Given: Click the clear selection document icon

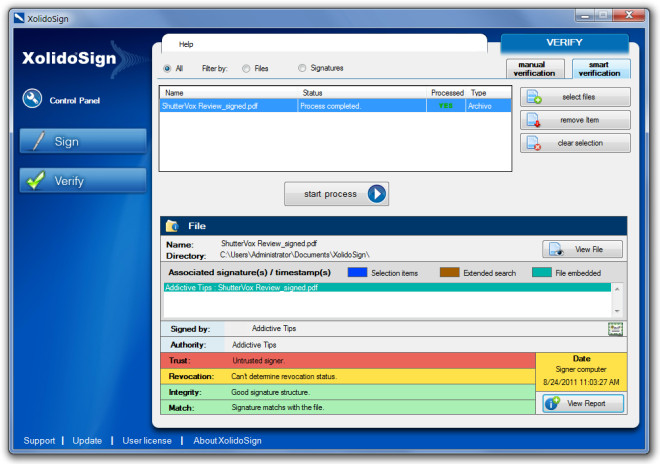Looking at the screenshot, I should coord(534,143).
